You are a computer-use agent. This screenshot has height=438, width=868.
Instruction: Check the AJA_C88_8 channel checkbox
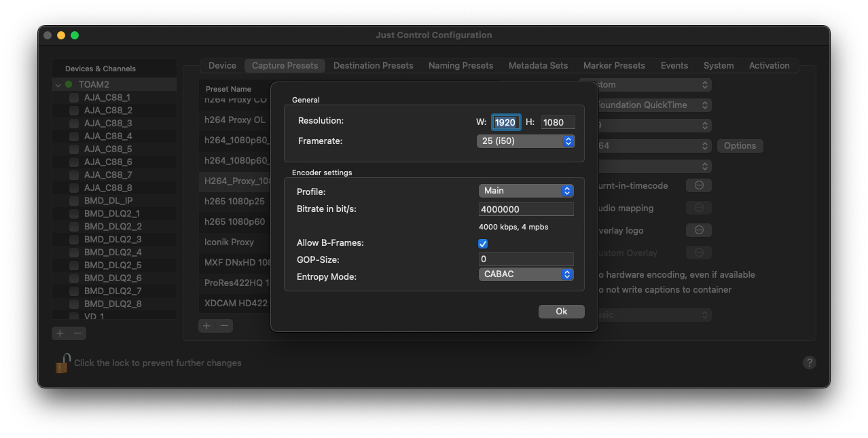coord(74,187)
